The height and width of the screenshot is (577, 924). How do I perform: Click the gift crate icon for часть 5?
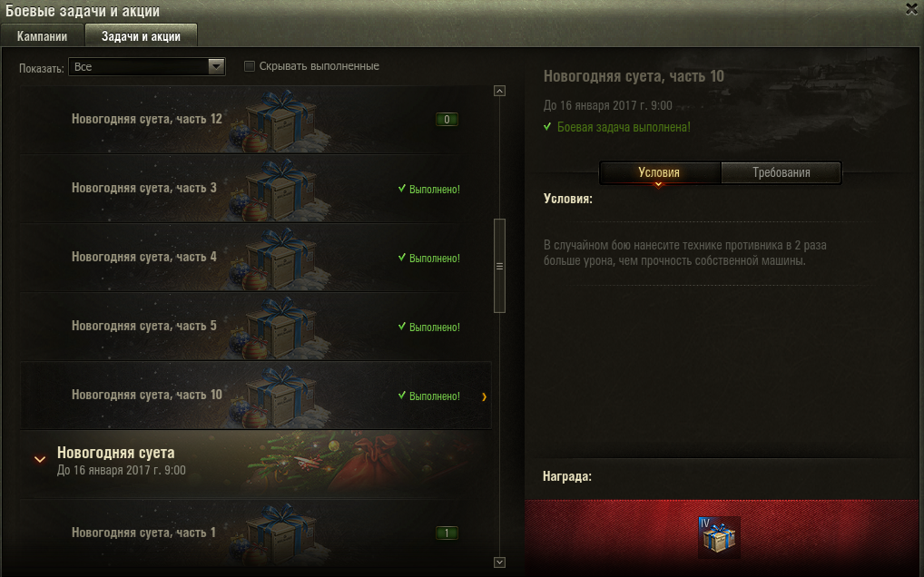tap(277, 327)
